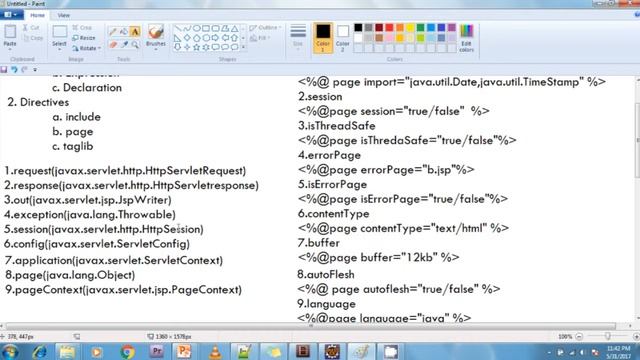Select Color 2 background button
Screen dimensions: 640x360
(343, 38)
